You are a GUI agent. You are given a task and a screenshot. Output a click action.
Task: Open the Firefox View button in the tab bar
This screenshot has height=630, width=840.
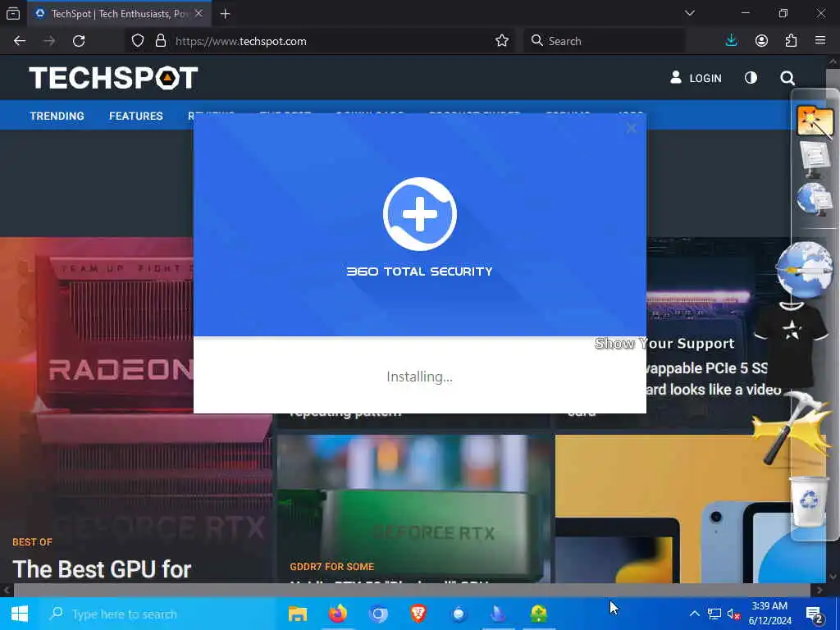(13, 13)
